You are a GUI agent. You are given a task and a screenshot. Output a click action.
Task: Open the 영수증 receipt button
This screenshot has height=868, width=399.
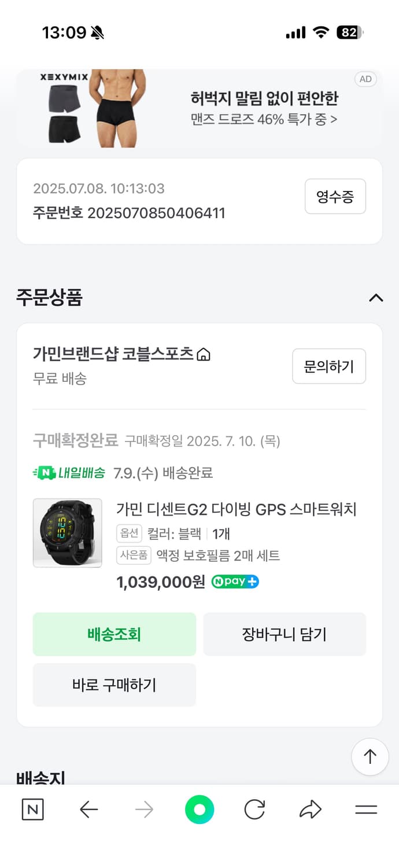tap(335, 196)
